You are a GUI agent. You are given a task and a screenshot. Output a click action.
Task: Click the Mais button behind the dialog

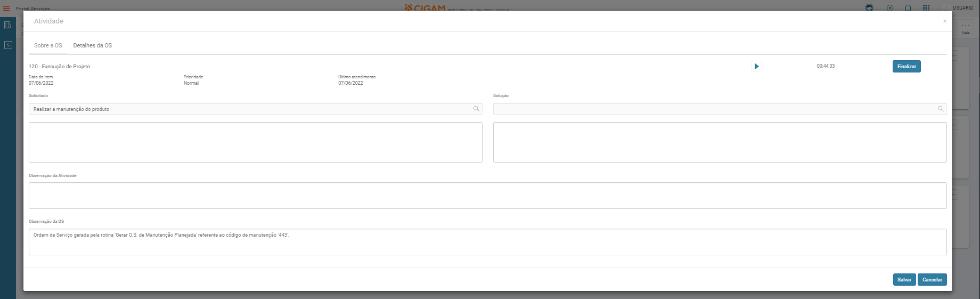966,29
